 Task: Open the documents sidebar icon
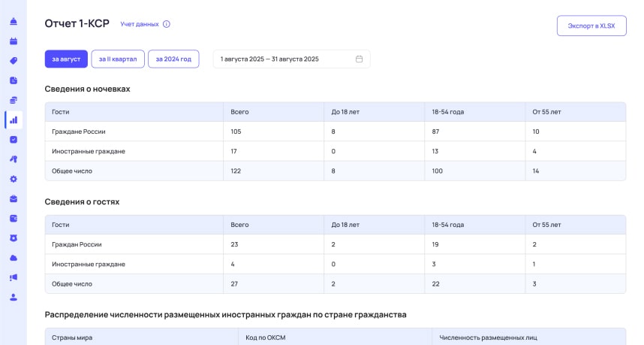[14, 80]
